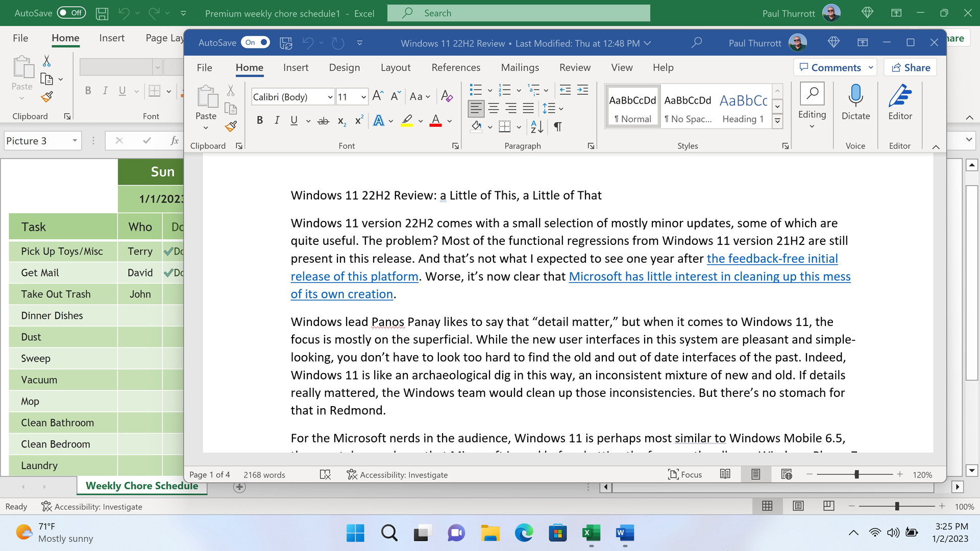Image resolution: width=980 pixels, height=551 pixels.
Task: Click the Share button in Word
Action: [x=911, y=67]
